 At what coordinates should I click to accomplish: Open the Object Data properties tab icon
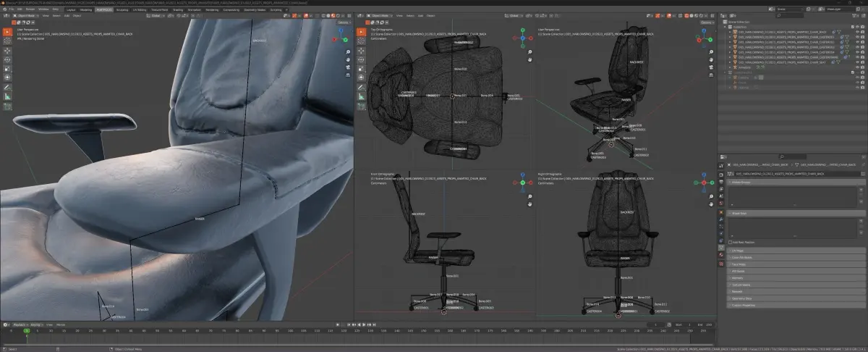click(x=721, y=248)
